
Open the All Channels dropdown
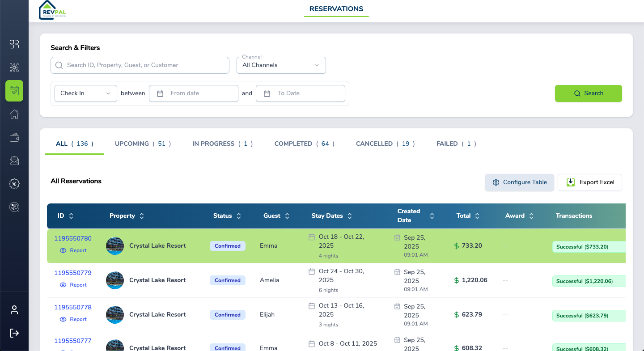[x=281, y=65]
